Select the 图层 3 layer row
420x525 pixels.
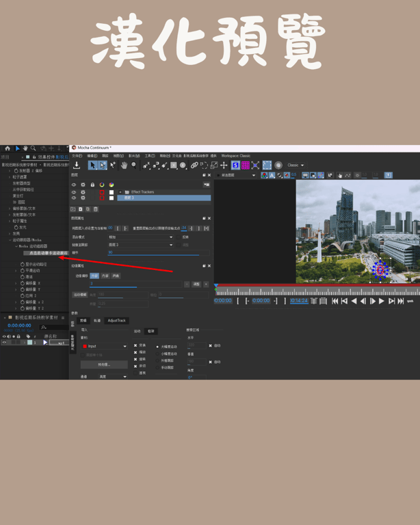pos(163,198)
